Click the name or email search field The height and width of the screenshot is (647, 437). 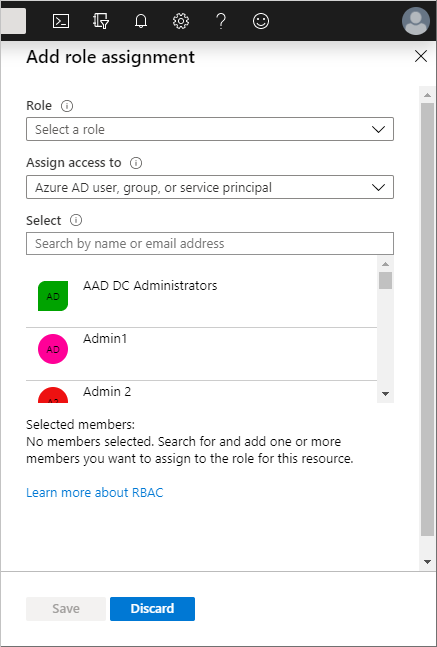click(x=210, y=243)
